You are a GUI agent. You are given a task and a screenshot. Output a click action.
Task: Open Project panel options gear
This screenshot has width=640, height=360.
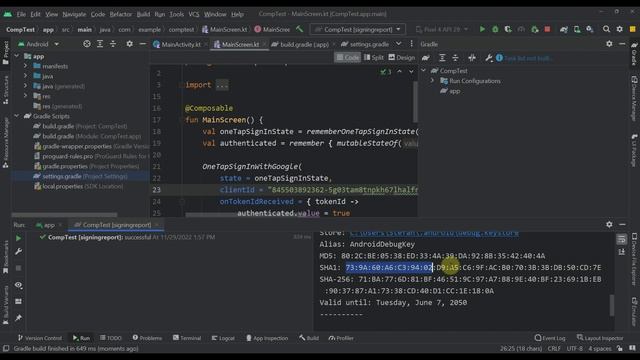click(x=129, y=44)
